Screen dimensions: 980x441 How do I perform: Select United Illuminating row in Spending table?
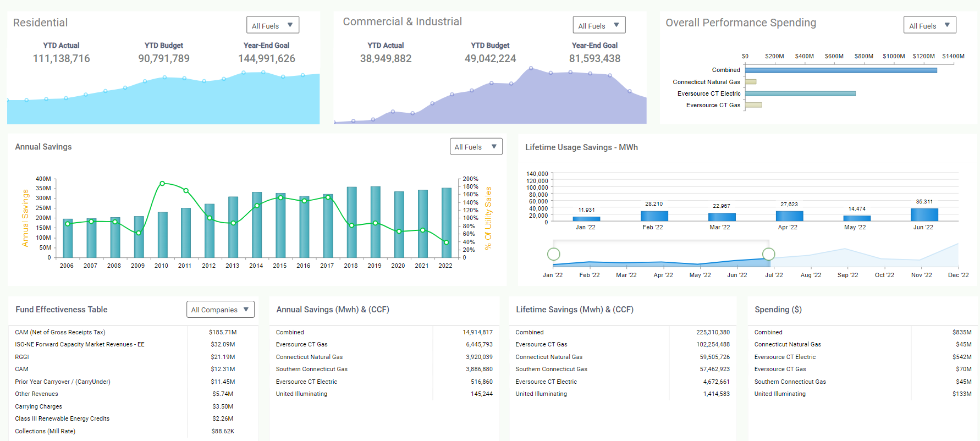pyautogui.click(x=780, y=394)
